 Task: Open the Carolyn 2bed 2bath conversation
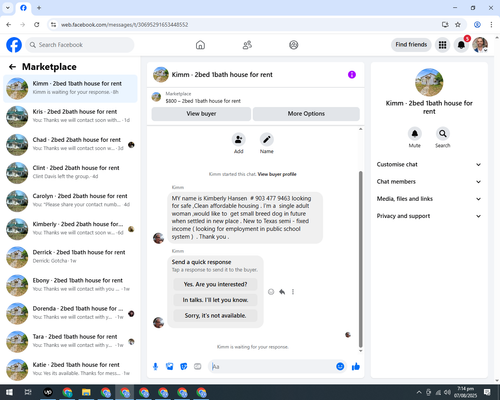point(70,201)
